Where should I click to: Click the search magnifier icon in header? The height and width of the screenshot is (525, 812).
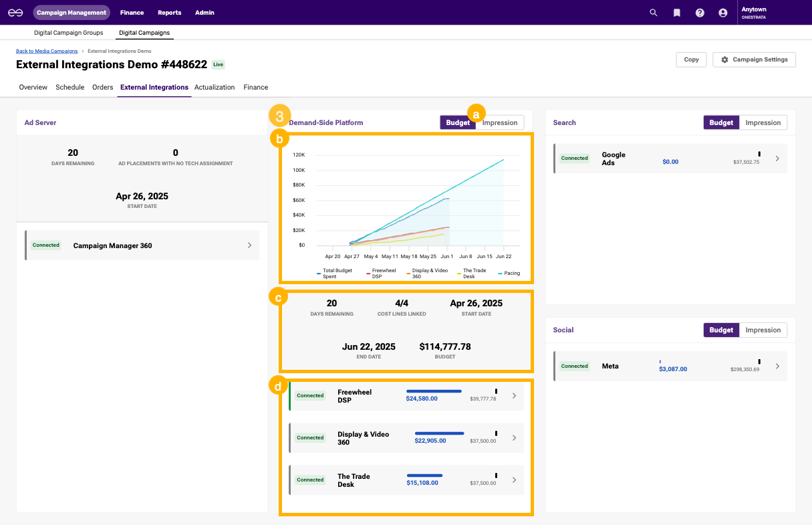click(x=654, y=13)
